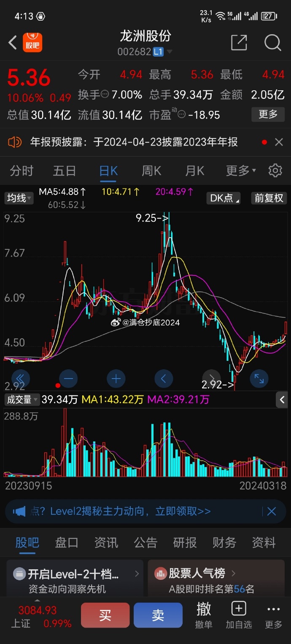Viewport: 291px width, 644px height.
Task: Close the Level2 promotion banner
Action: click(x=272, y=511)
